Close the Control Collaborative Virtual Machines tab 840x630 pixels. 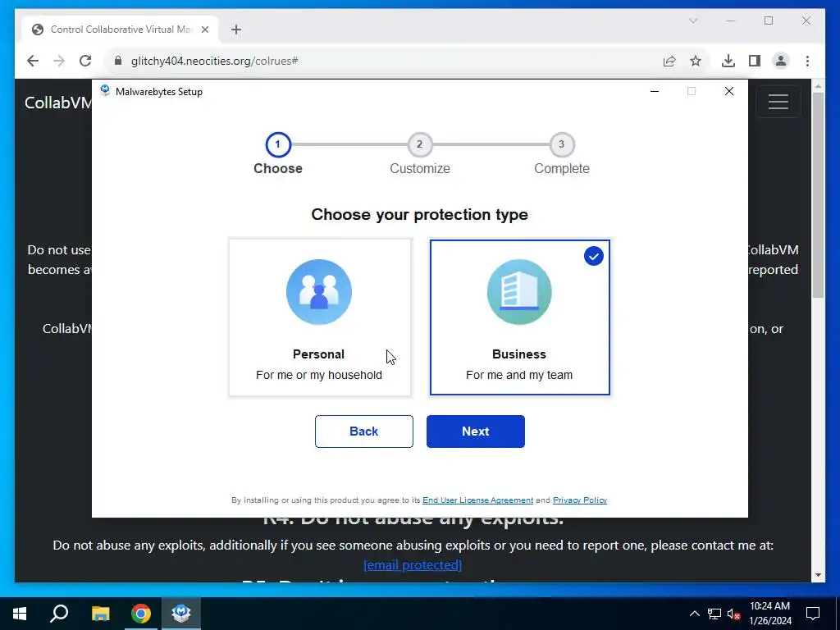pos(204,30)
